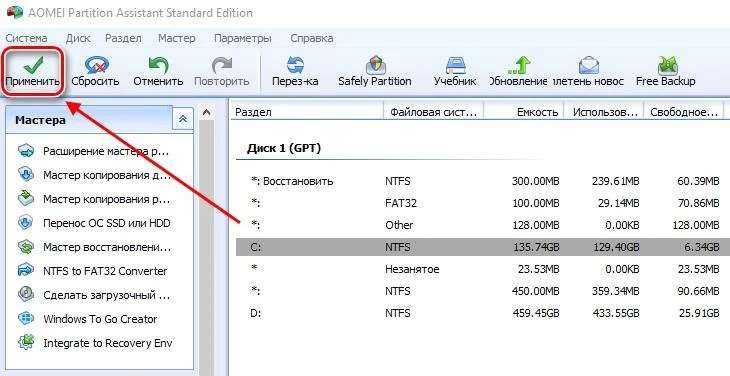Screen dimensions: 730x376
Task: Click icon beside Мастер восстановления
Action: [26, 247]
